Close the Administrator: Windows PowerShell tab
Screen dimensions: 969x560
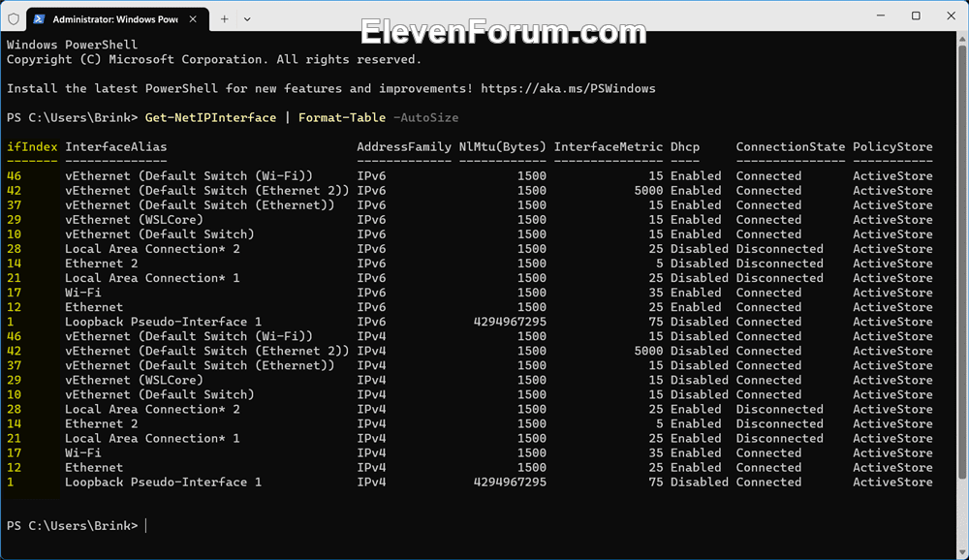coord(193,19)
